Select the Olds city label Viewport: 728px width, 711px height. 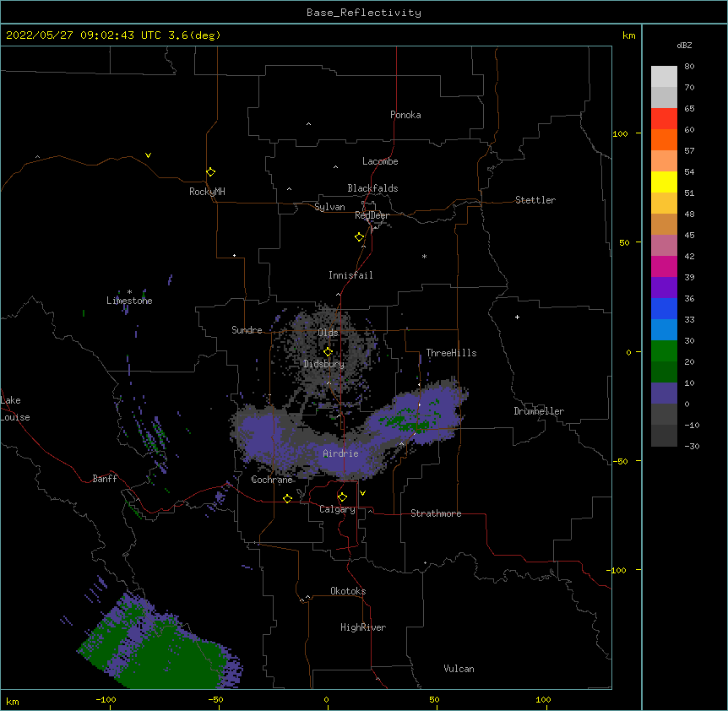(328, 333)
